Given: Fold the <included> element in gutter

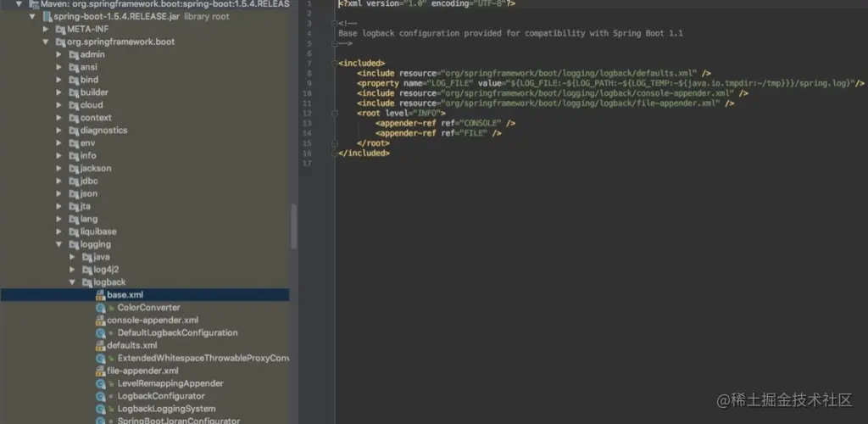Looking at the screenshot, I should click(x=334, y=63).
